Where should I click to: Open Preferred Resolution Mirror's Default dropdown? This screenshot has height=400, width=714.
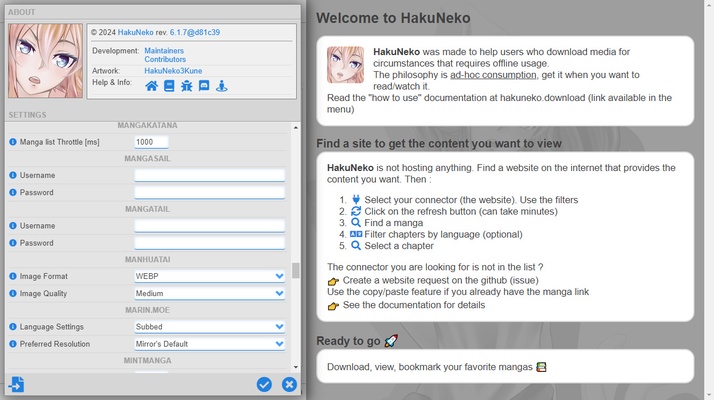(x=209, y=344)
